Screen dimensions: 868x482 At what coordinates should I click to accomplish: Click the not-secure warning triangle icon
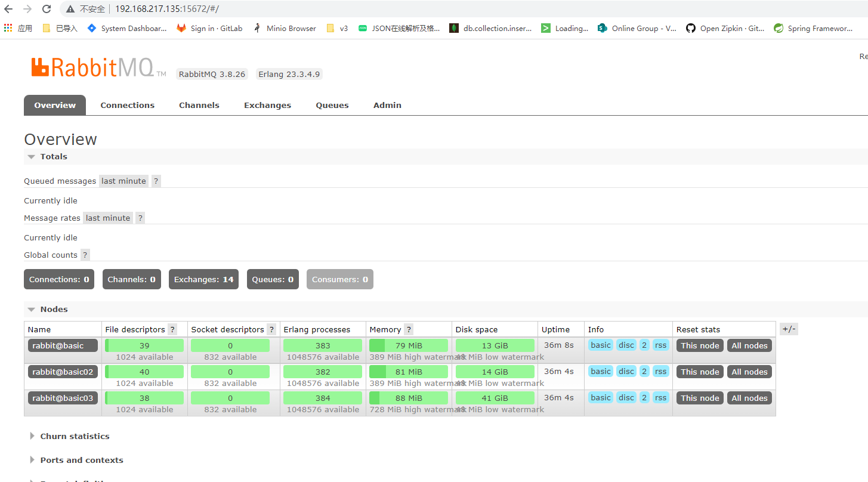[x=70, y=10]
